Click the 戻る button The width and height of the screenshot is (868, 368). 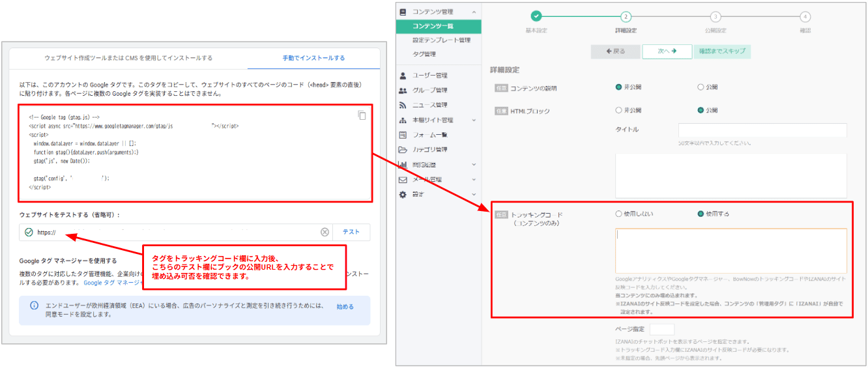[x=615, y=51]
